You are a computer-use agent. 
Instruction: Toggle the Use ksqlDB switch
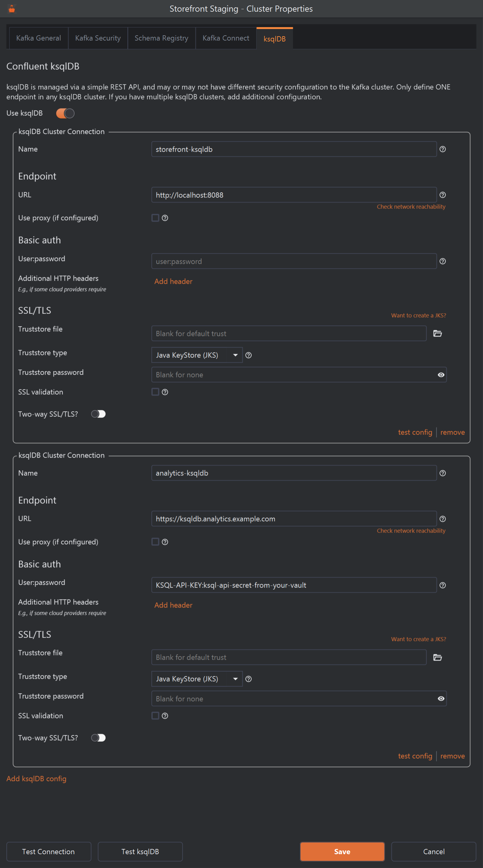click(65, 114)
